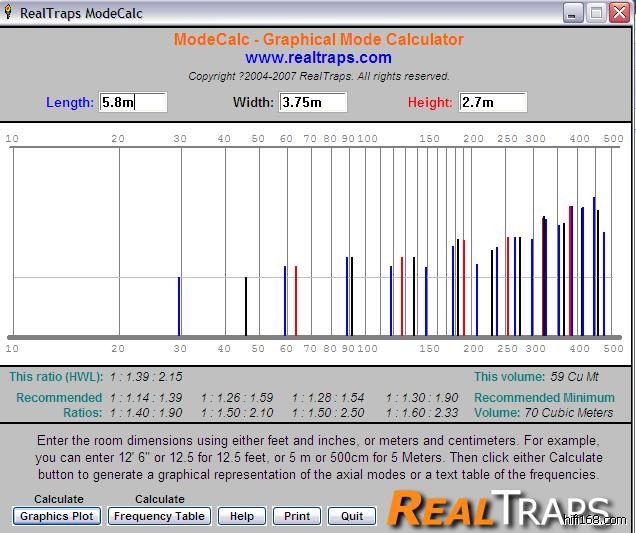This screenshot has height=533, width=636.
Task: Click the lone black mode bar between 40 and 50 Hz
Action: tap(246, 306)
